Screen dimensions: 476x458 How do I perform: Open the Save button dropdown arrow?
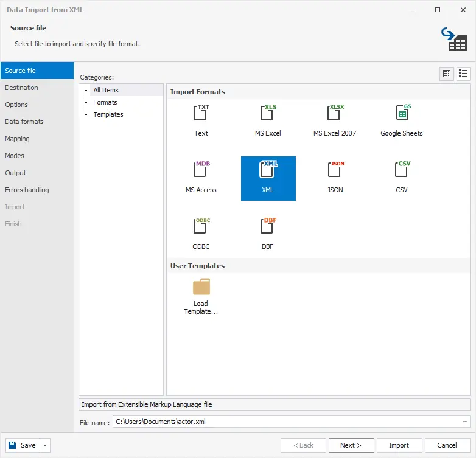(45, 445)
